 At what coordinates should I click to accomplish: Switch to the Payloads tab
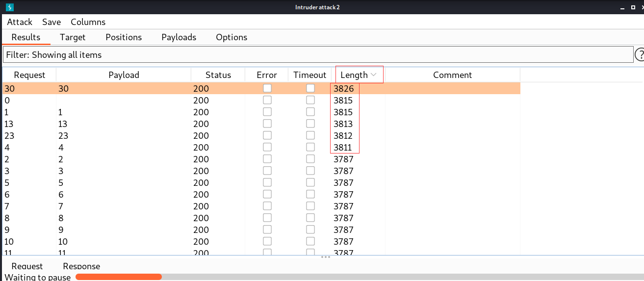(179, 37)
